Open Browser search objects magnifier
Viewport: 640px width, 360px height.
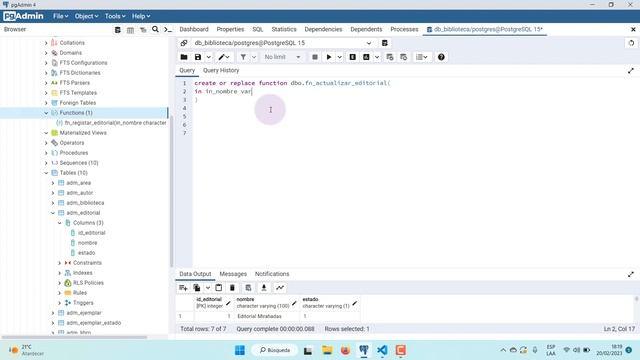pyautogui.click(x=155, y=29)
